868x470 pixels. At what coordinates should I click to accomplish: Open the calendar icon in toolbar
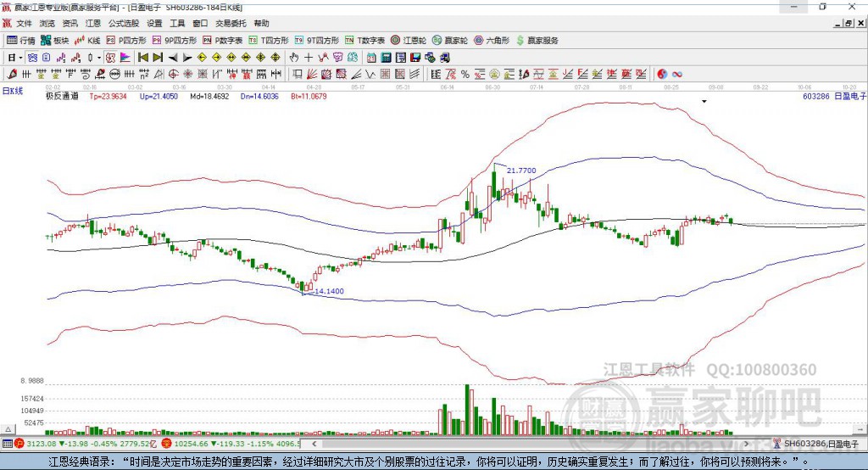point(371,58)
